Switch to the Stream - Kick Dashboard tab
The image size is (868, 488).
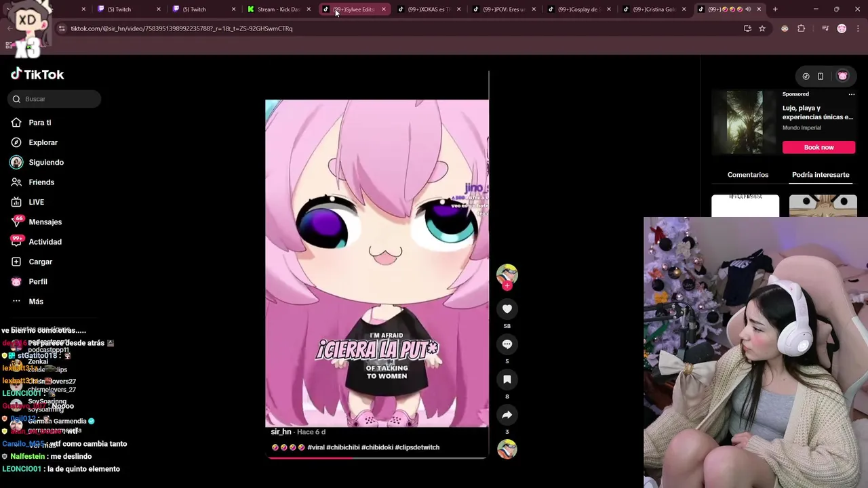point(279,9)
